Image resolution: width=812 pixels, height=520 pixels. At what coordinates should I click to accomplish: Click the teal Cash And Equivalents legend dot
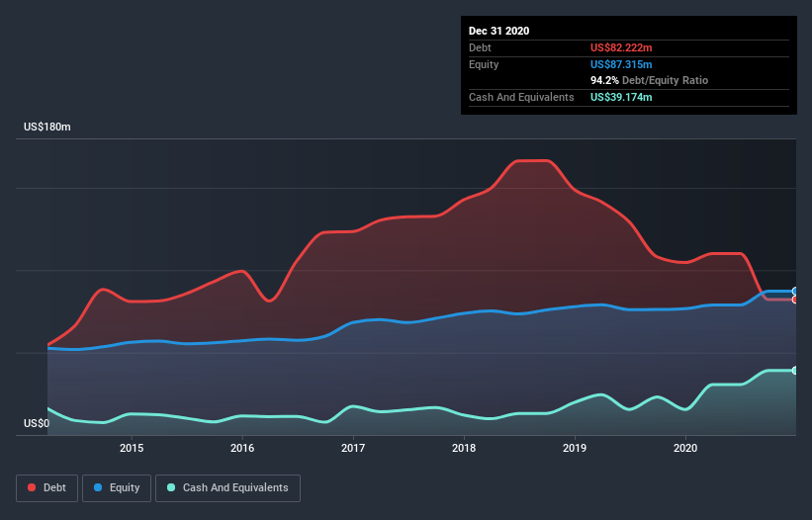click(x=171, y=487)
